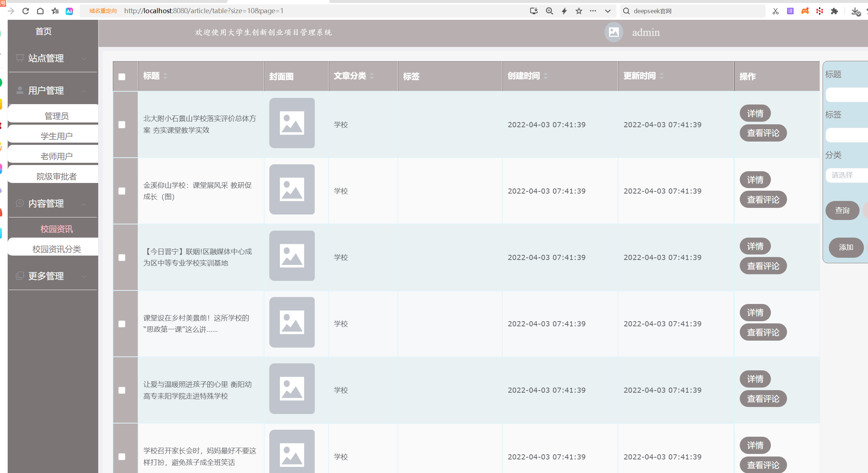This screenshot has height=473, width=868.
Task: Click 详情 for the 北大附小石景山学校 article
Action: pyautogui.click(x=755, y=113)
